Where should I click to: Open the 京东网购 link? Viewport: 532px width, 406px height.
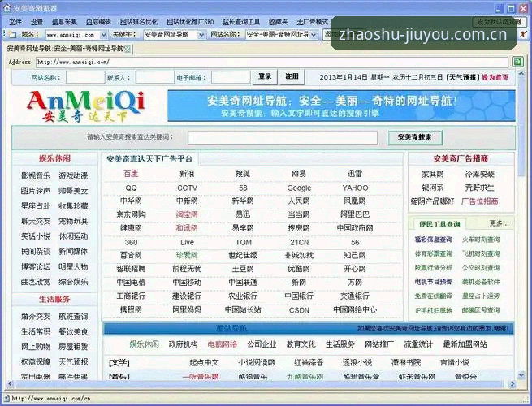[x=131, y=214]
